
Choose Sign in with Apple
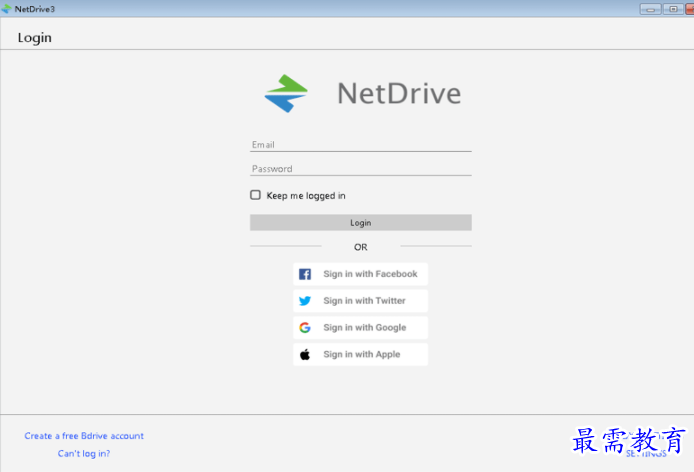[361, 355]
